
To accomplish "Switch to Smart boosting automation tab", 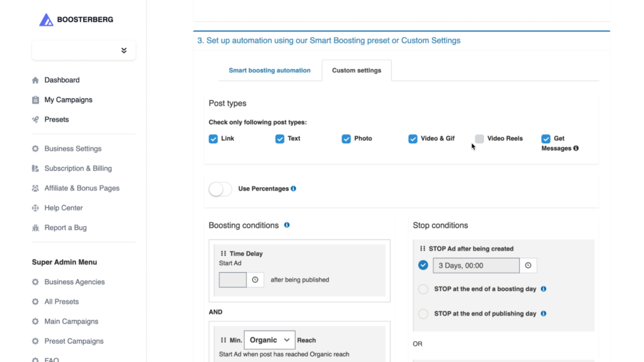I will pos(269,70).
